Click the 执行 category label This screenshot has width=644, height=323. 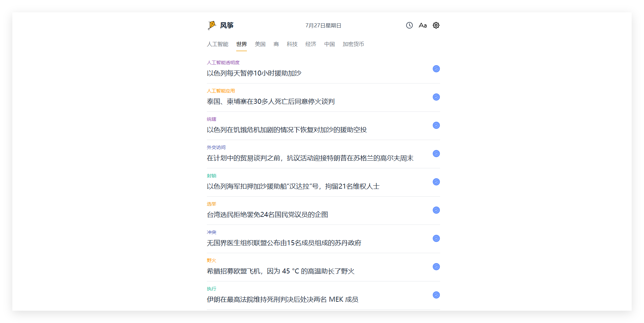tap(212, 289)
